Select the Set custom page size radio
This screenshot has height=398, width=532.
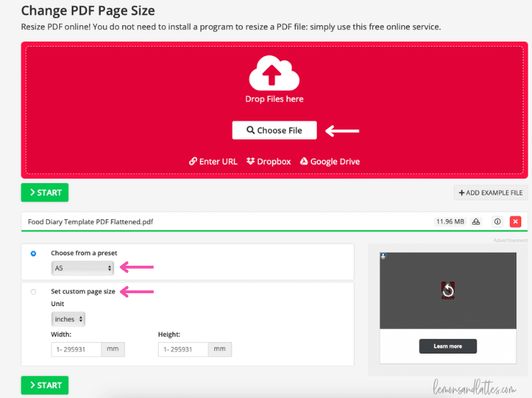pyautogui.click(x=33, y=292)
